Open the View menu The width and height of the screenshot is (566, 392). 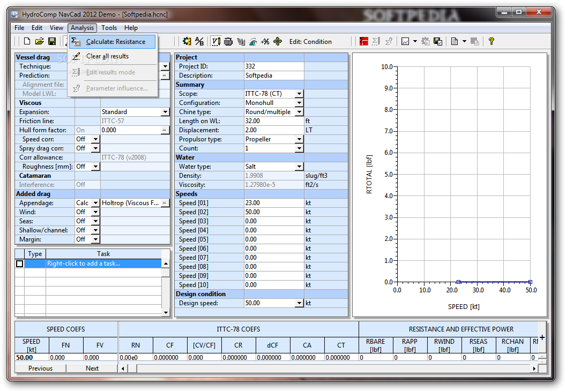point(56,28)
